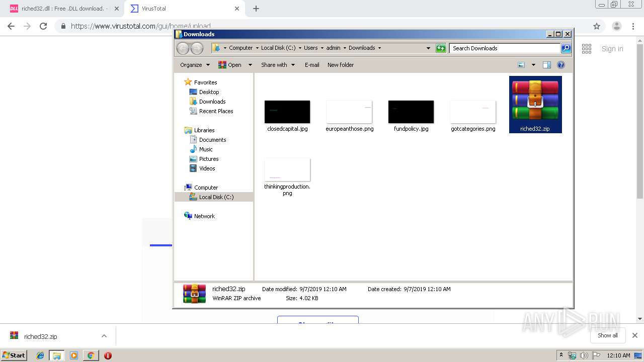This screenshot has height=362, width=644.
Task: Click the VirusTotal address bar
Action: 322,26
